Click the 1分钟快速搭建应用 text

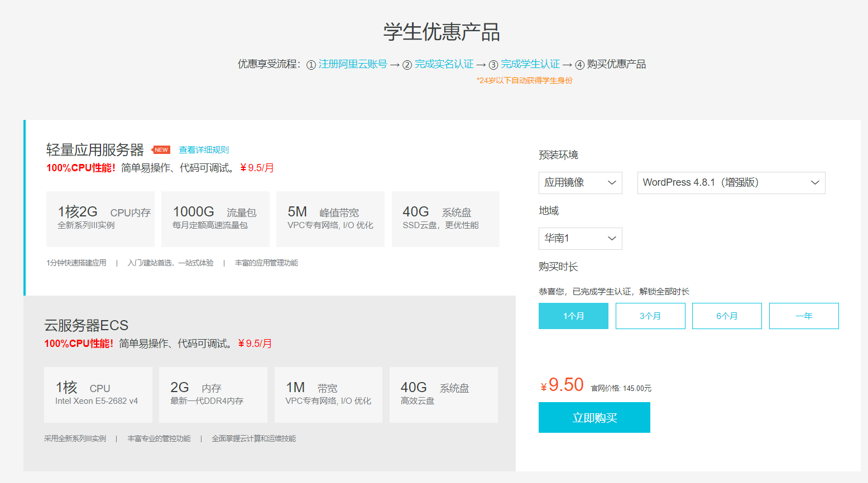(x=76, y=263)
